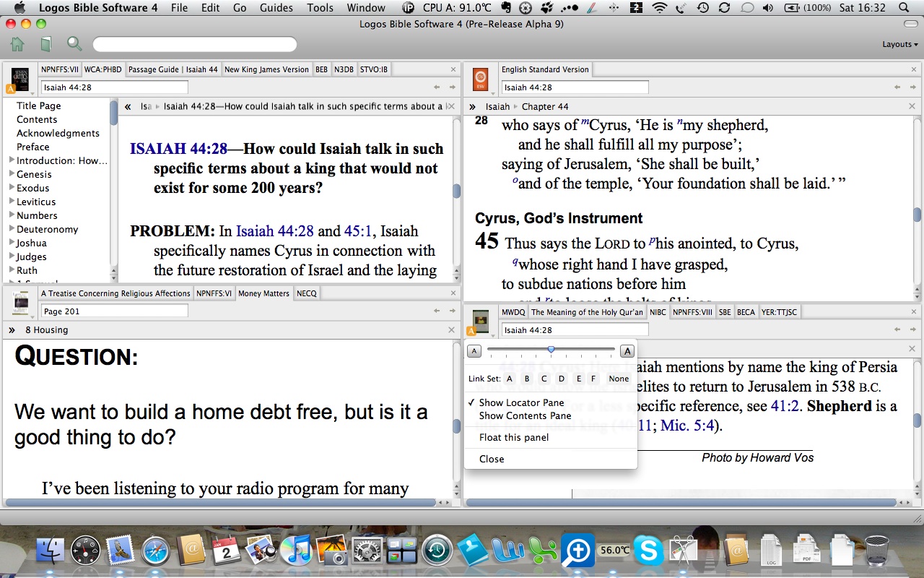The width and height of the screenshot is (924, 578).
Task: Launch Safari from the Dock
Action: pos(156,551)
